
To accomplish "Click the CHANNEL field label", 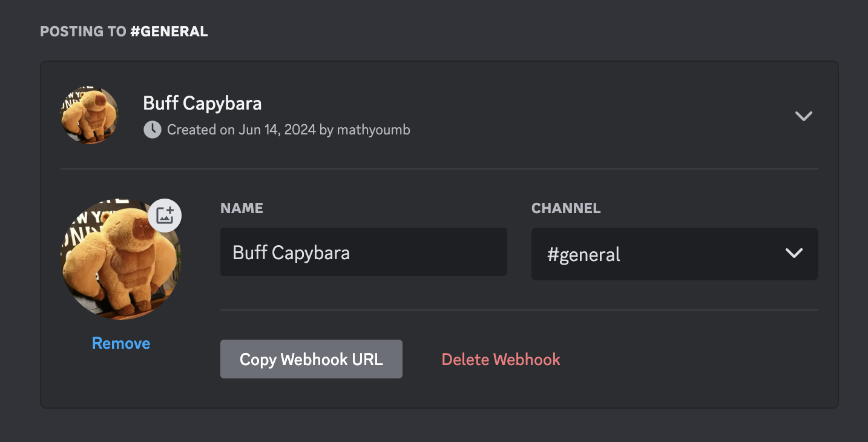I will 566,208.
